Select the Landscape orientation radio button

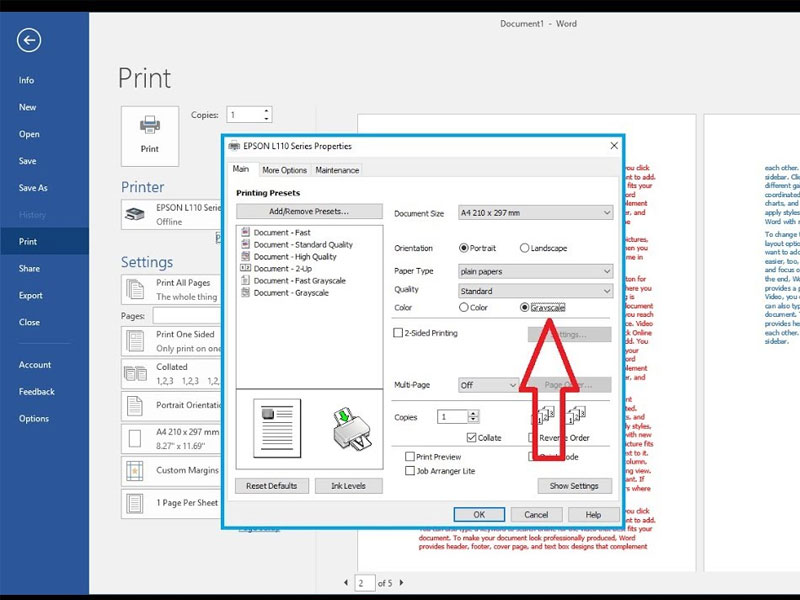pos(524,248)
